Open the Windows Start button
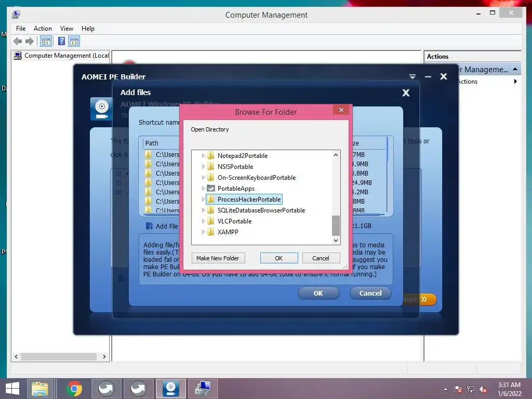 pos(12,389)
